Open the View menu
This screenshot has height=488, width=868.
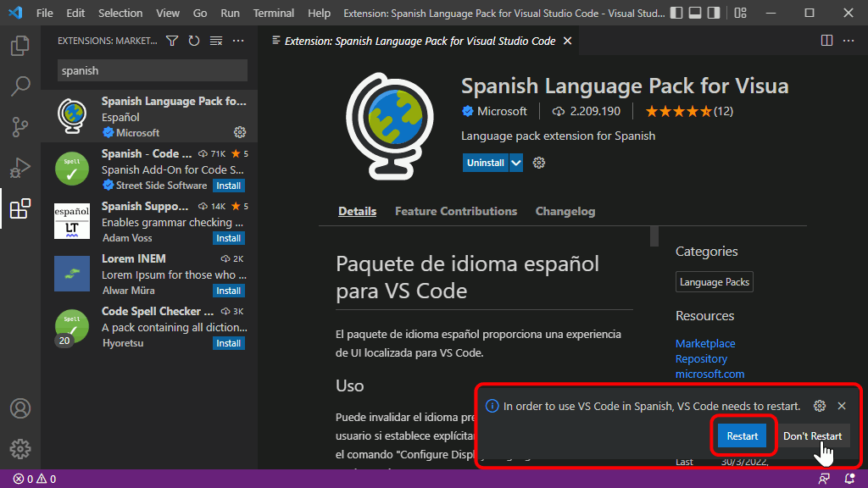tap(168, 13)
